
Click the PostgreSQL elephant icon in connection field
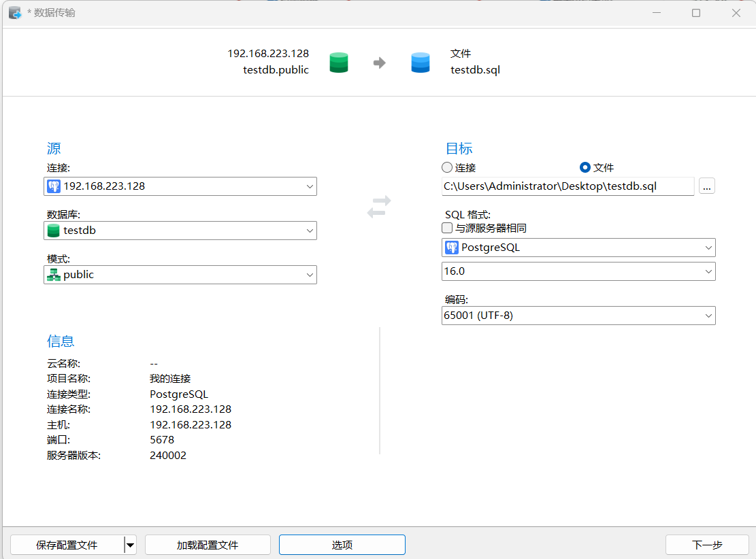(54, 186)
